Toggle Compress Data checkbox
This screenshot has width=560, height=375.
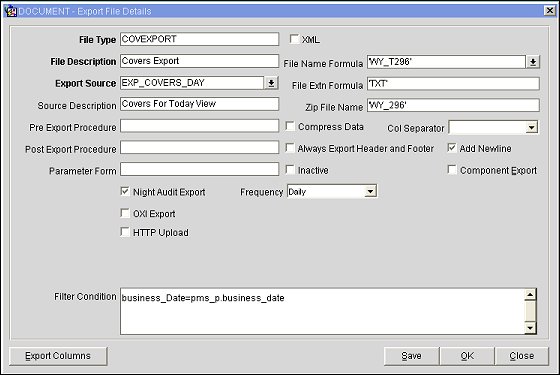pyautogui.click(x=290, y=126)
